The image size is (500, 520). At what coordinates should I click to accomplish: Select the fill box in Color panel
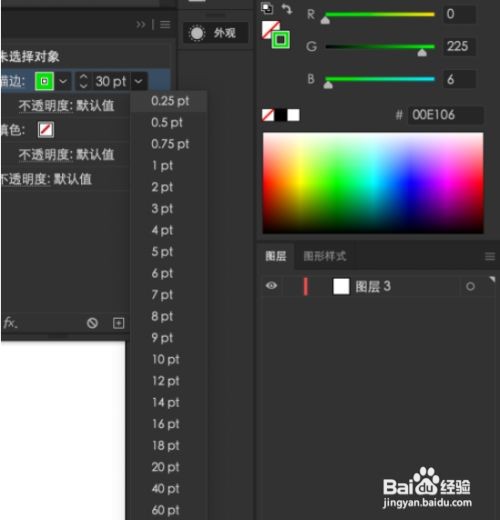[x=268, y=28]
